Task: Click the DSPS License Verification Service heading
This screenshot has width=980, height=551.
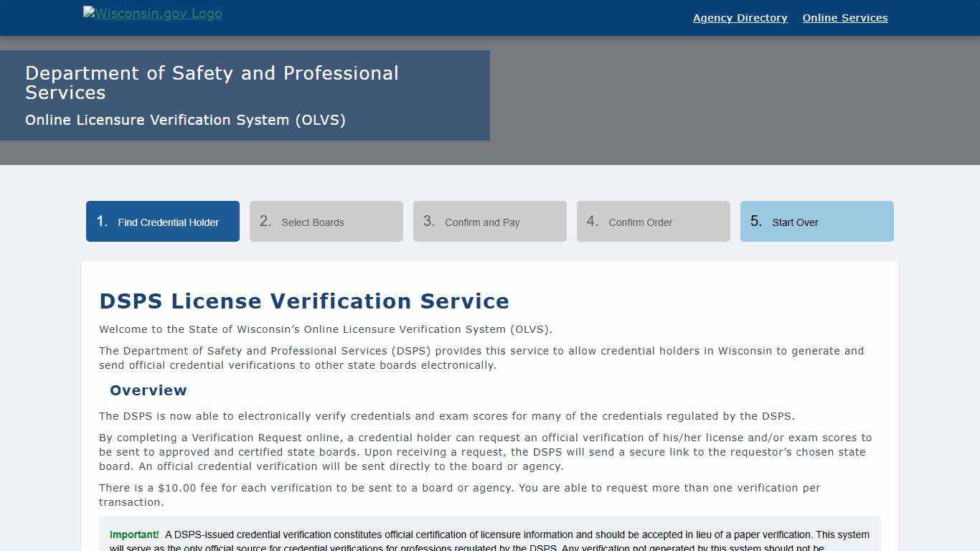Action: pyautogui.click(x=303, y=301)
